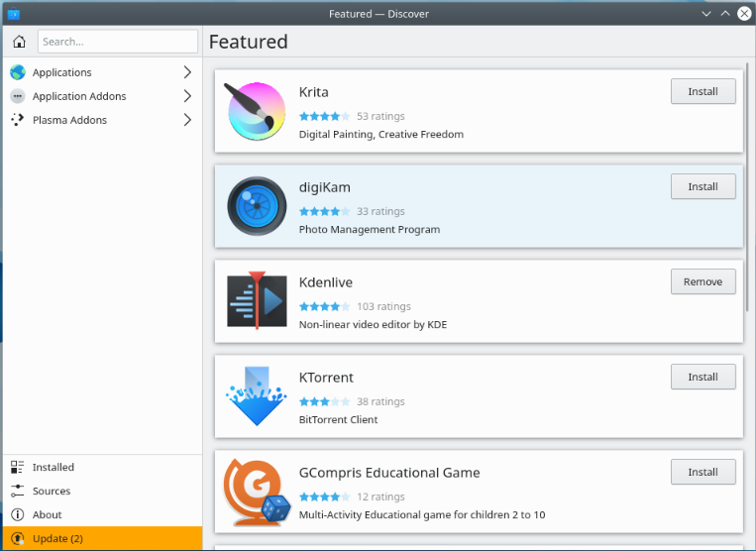
Task: Click the digiKam title text
Action: click(x=324, y=187)
